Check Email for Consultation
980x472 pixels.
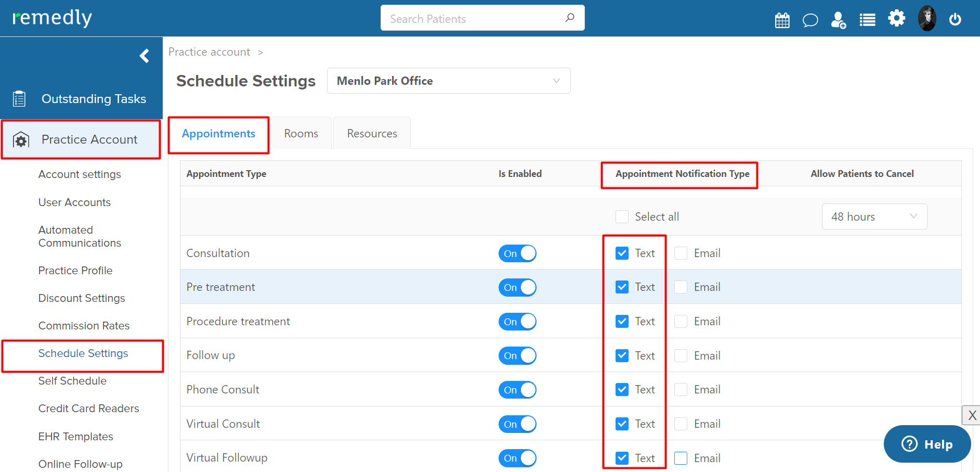[x=681, y=253]
